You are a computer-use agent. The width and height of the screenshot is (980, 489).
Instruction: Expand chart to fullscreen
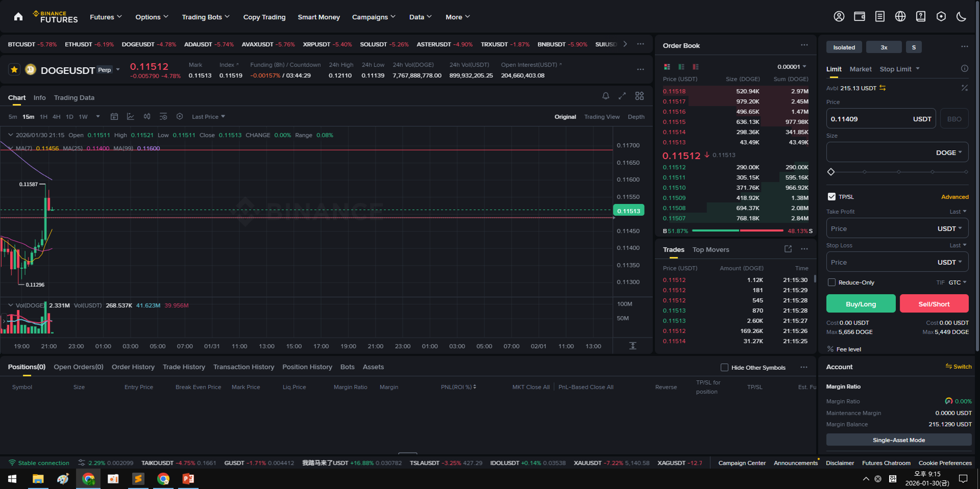tap(622, 96)
